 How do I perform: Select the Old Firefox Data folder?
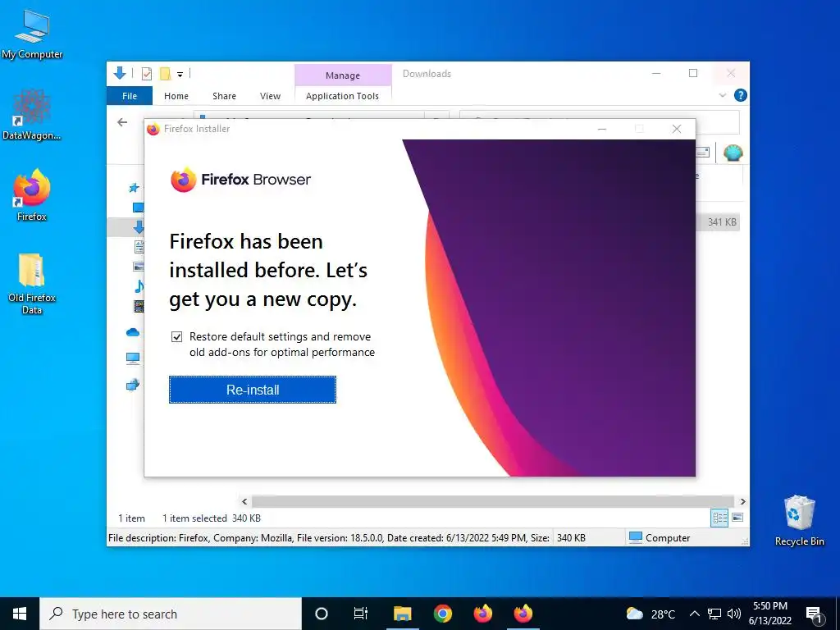[32, 284]
